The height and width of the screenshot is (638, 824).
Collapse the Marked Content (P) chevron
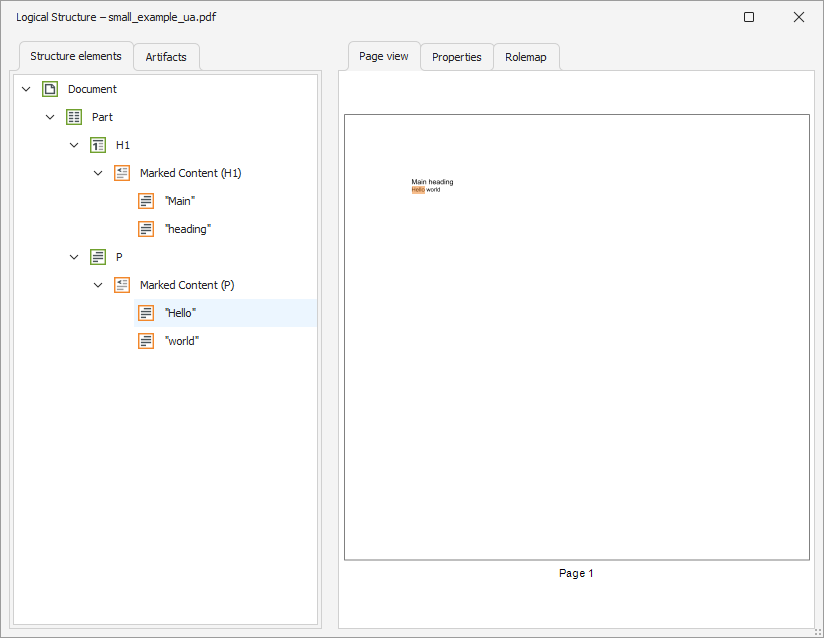click(x=98, y=285)
